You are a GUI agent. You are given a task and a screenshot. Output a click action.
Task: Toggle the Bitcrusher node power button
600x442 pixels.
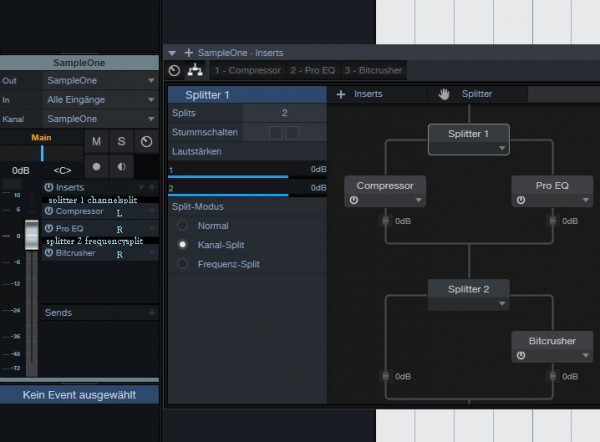click(521, 355)
